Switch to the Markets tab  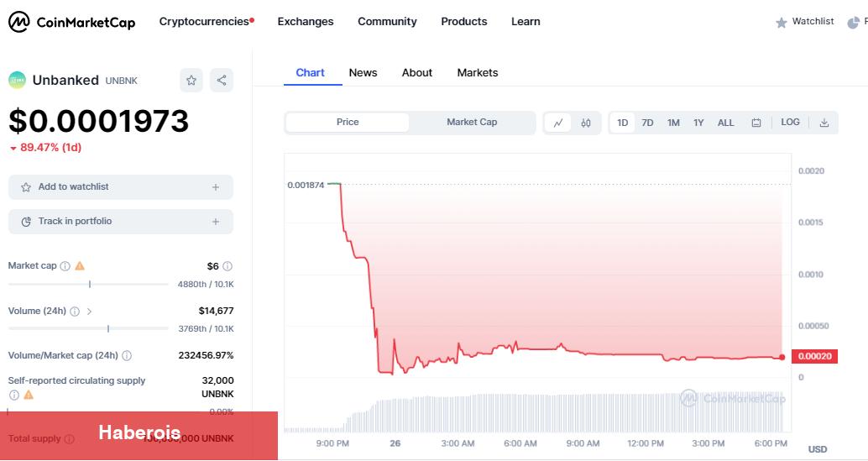pyautogui.click(x=477, y=73)
